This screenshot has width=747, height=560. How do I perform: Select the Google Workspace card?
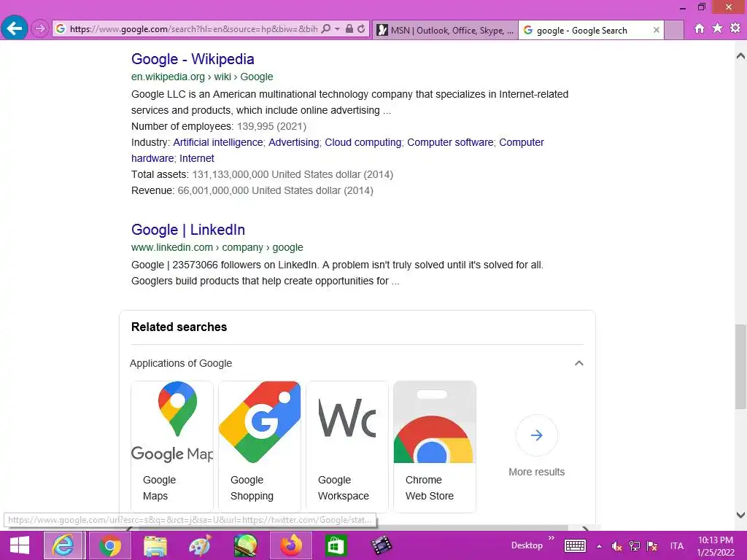click(x=347, y=446)
